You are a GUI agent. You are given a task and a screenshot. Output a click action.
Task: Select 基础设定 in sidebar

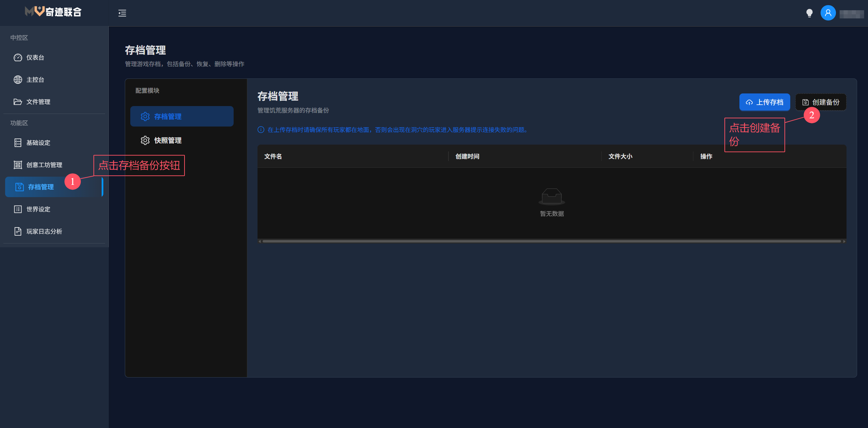click(x=38, y=143)
